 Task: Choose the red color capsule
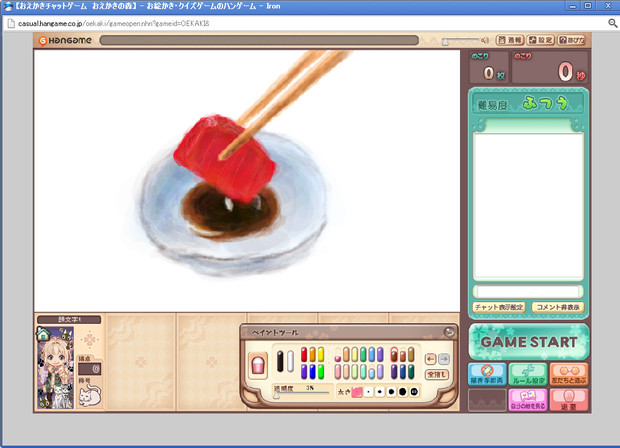[x=304, y=354]
